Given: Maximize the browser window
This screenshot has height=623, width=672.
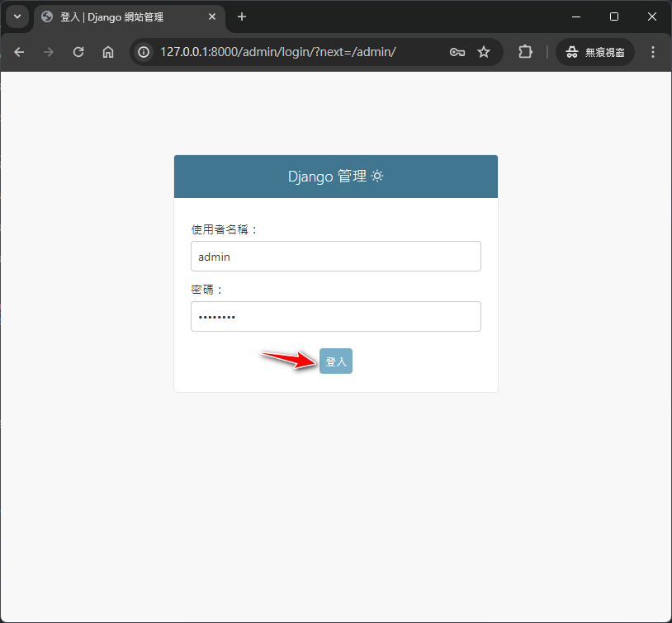Looking at the screenshot, I should [614, 17].
